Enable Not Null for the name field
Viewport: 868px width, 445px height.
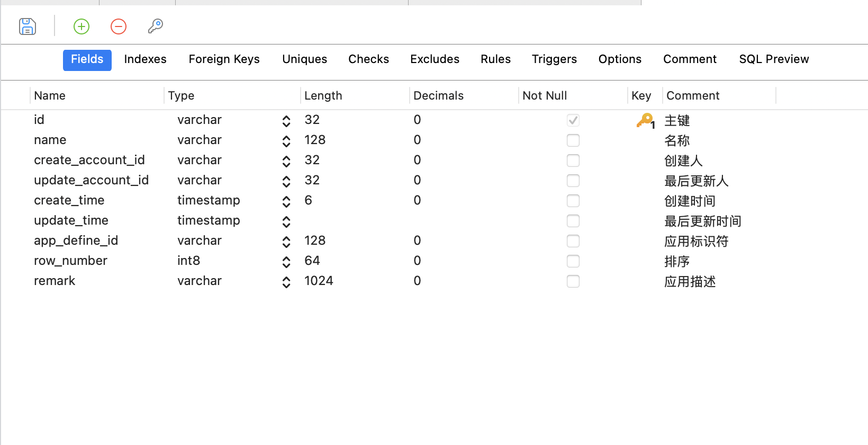(x=573, y=140)
